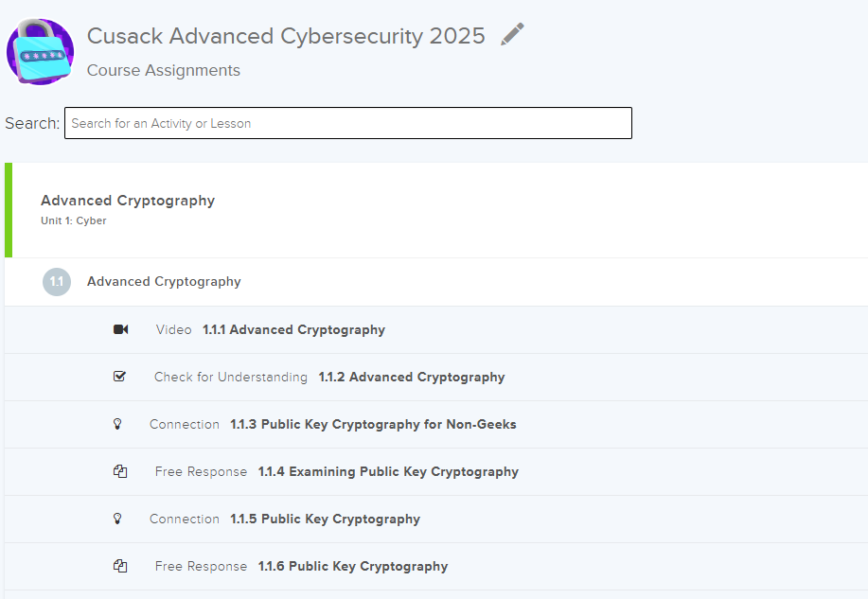Open 1.1.6 Public Key Cryptography free response
Screen dimensions: 868x599
(x=353, y=567)
